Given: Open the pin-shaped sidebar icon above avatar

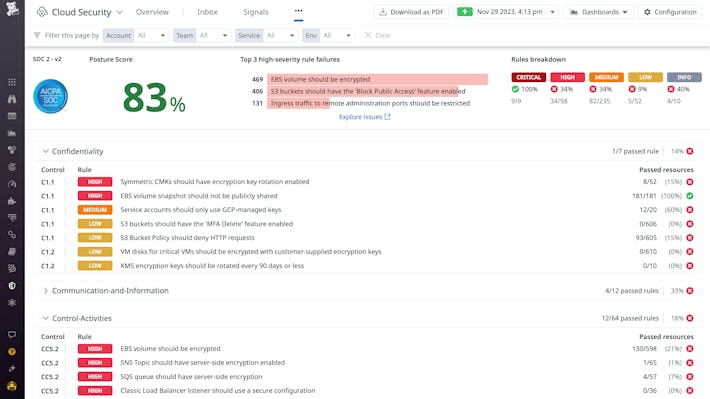Looking at the screenshot, I should pos(12,369).
